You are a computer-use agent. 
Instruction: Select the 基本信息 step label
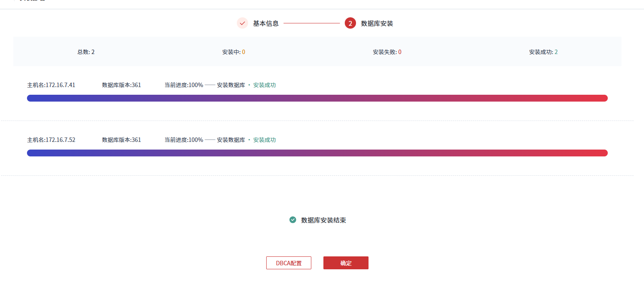[x=265, y=23]
